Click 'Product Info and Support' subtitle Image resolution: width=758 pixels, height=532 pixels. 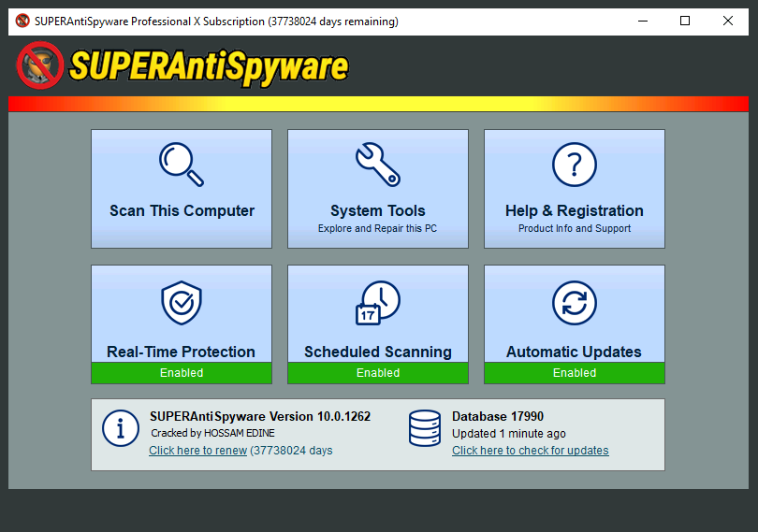coord(575,228)
